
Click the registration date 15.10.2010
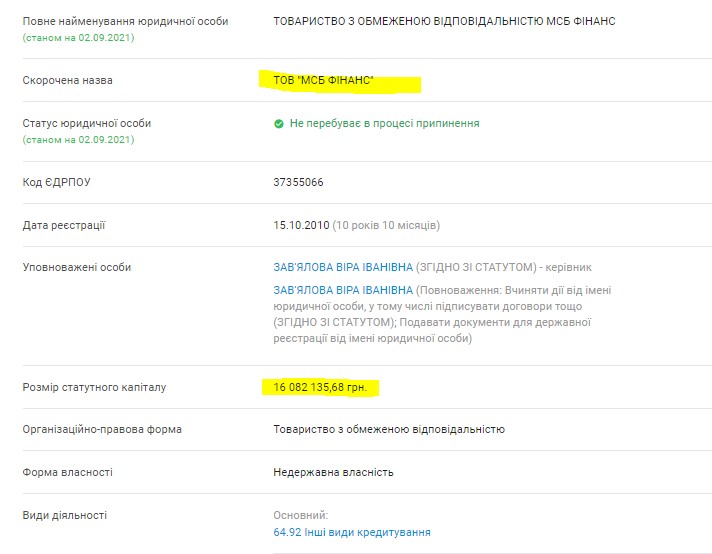(301, 226)
